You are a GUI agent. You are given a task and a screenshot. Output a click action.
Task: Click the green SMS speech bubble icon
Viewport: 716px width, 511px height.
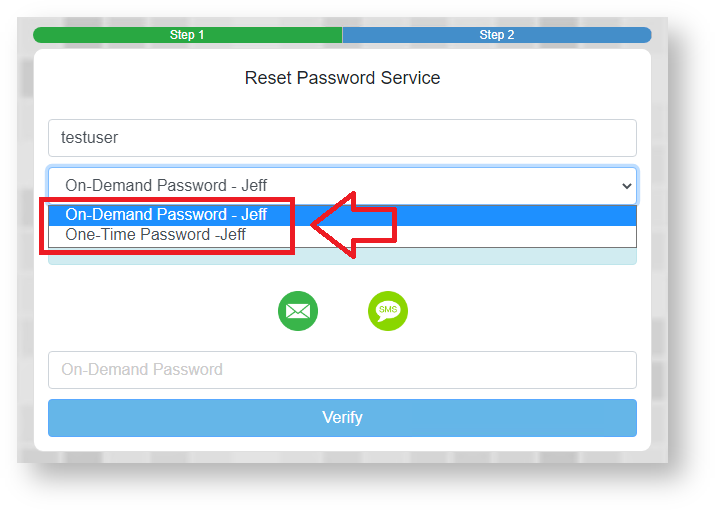click(388, 311)
